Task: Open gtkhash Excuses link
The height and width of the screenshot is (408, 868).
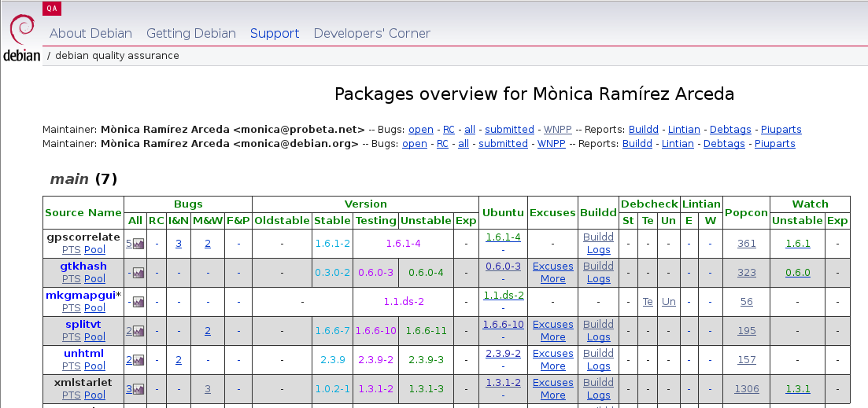Action: [552, 266]
